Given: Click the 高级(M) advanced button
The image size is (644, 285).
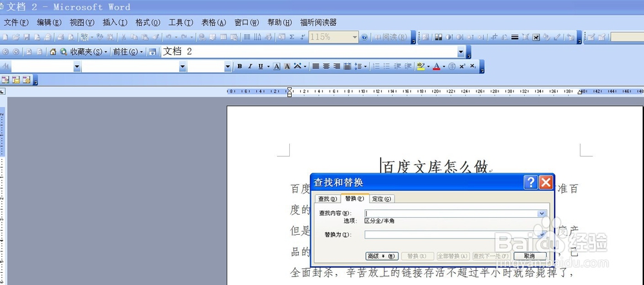Looking at the screenshot, I should click(x=382, y=256).
